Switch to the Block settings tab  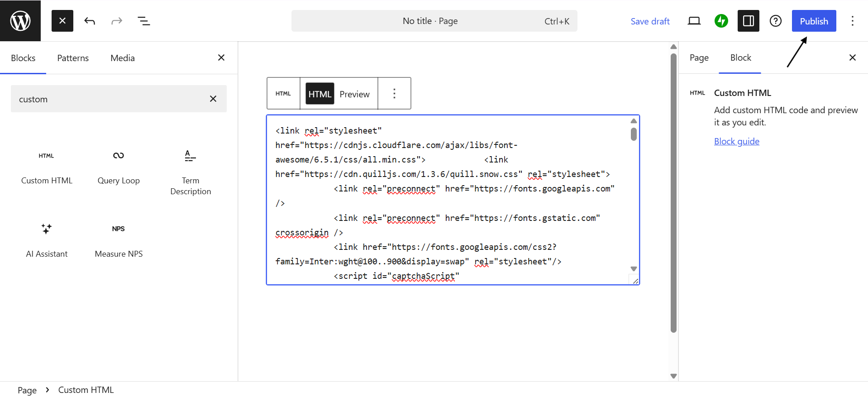(x=740, y=57)
